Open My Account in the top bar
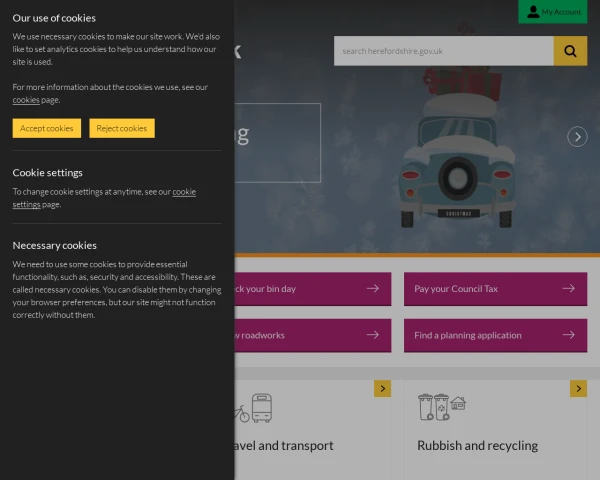 coord(553,11)
